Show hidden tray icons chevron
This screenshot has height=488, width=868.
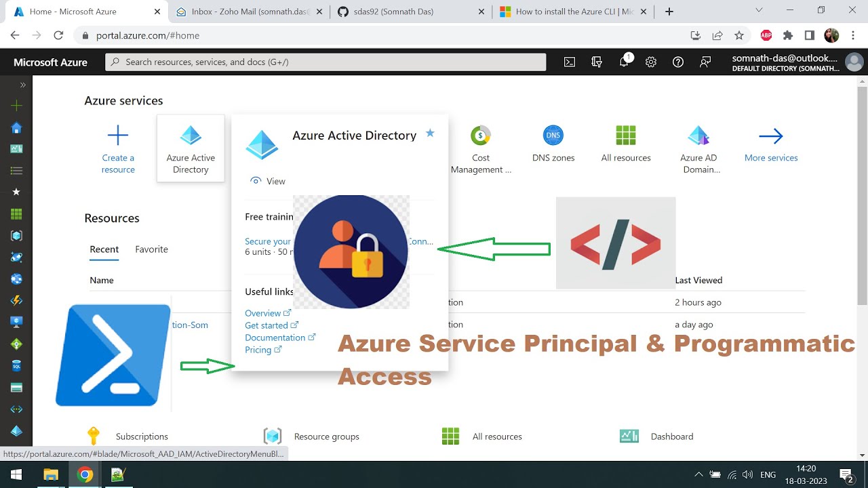pos(698,474)
